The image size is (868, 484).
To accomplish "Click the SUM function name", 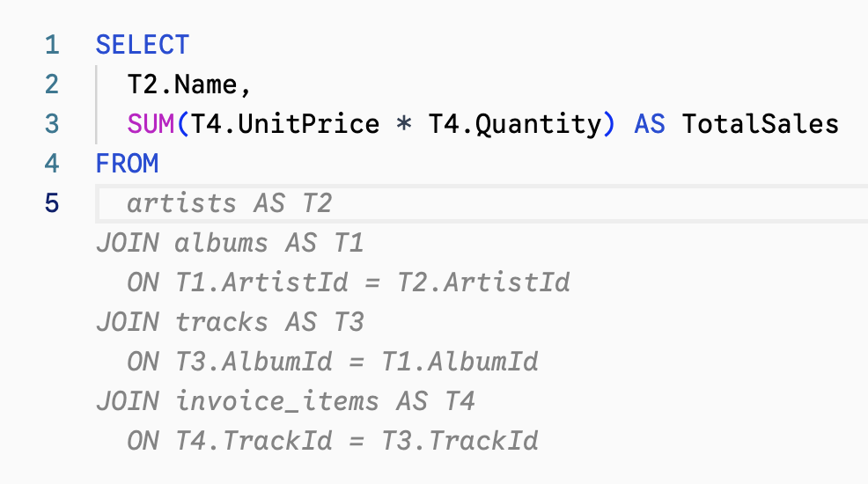I will coord(151,124).
